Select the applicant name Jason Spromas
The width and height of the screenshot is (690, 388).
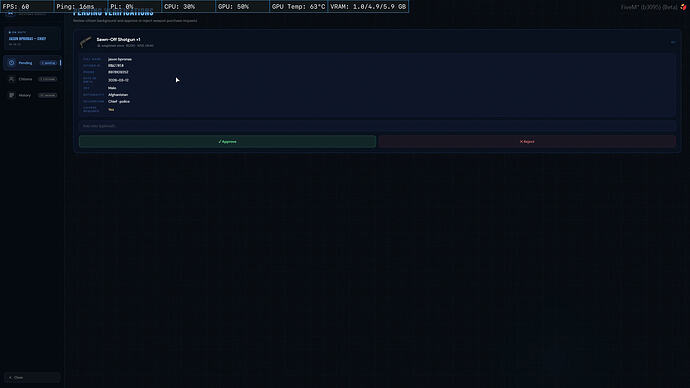120,59
